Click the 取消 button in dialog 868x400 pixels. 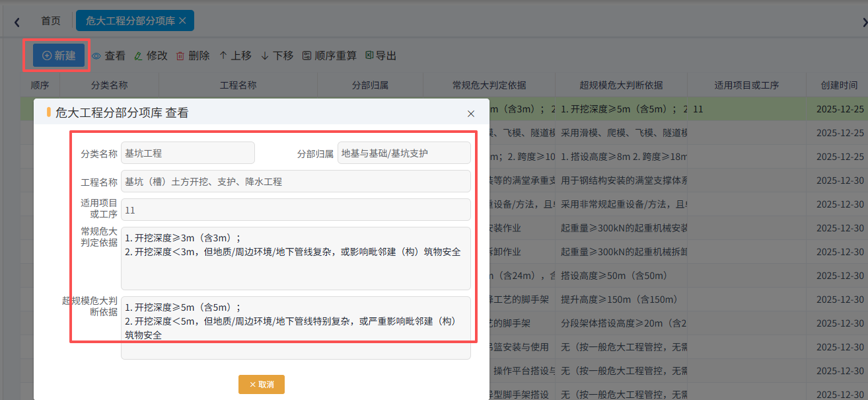point(262,384)
